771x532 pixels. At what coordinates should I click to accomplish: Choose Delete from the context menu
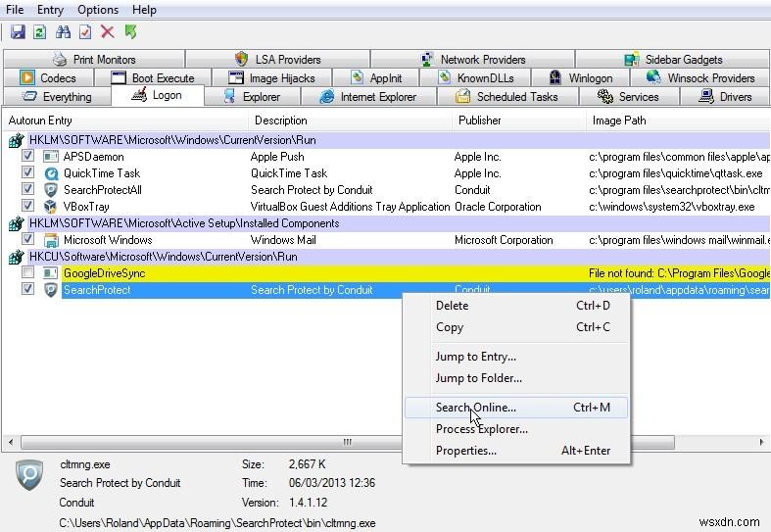tap(516, 306)
